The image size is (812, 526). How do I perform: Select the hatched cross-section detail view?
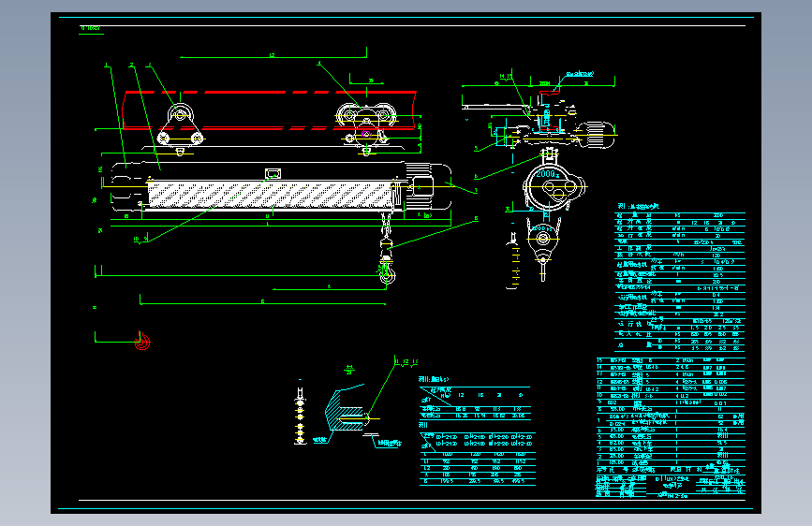[x=346, y=411]
